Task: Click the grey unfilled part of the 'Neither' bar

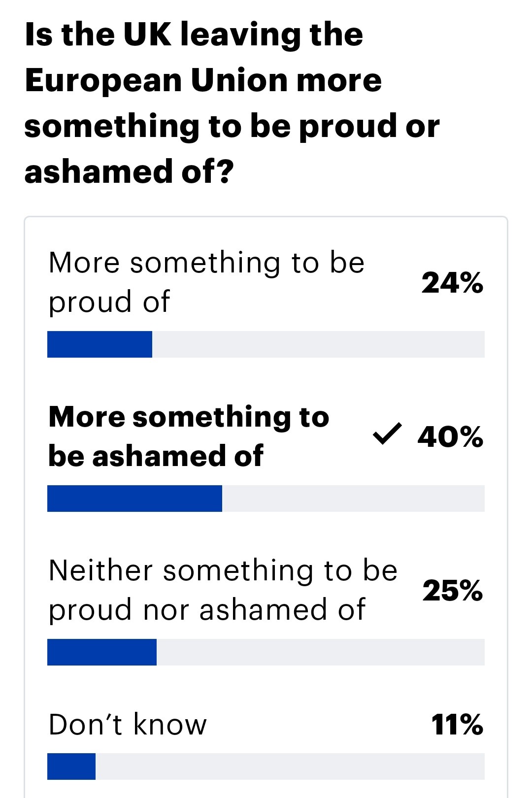Action: (x=321, y=652)
